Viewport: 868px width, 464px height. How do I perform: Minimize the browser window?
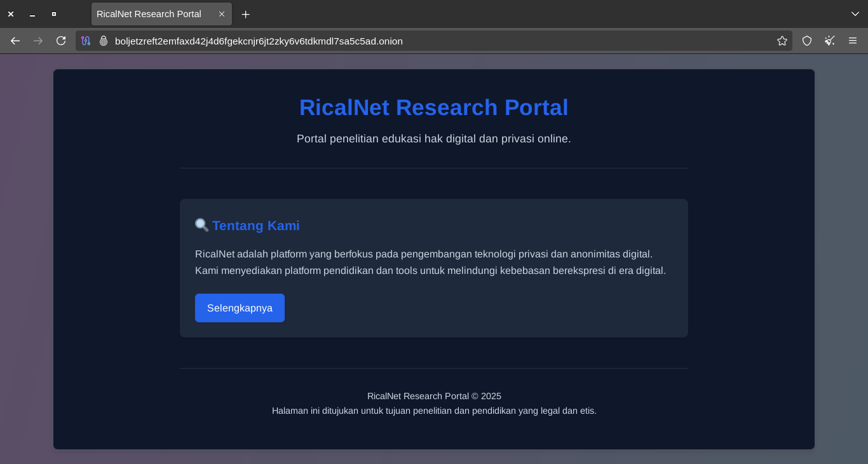tap(32, 14)
